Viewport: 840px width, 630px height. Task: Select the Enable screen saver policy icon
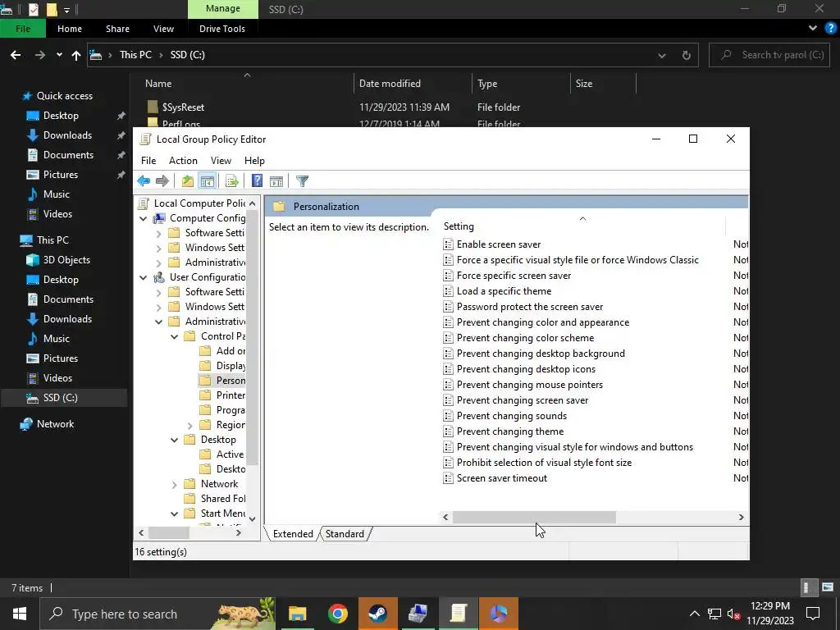449,244
